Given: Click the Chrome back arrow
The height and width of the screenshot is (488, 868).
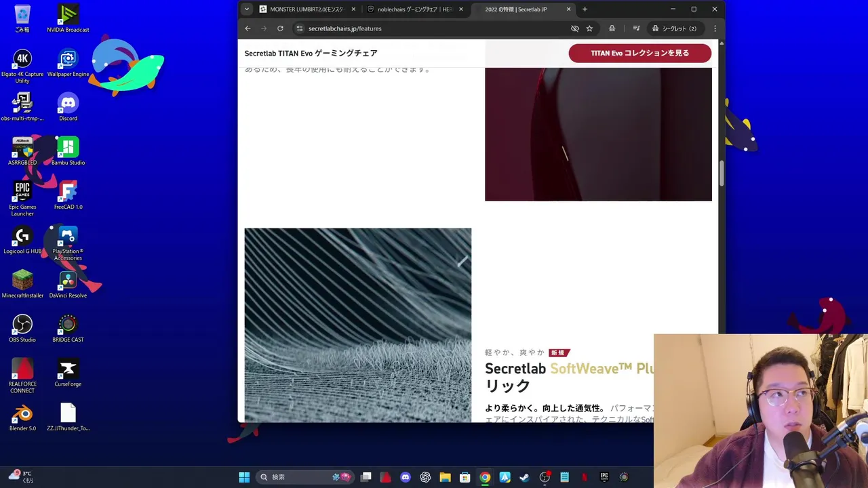Looking at the screenshot, I should point(248,28).
